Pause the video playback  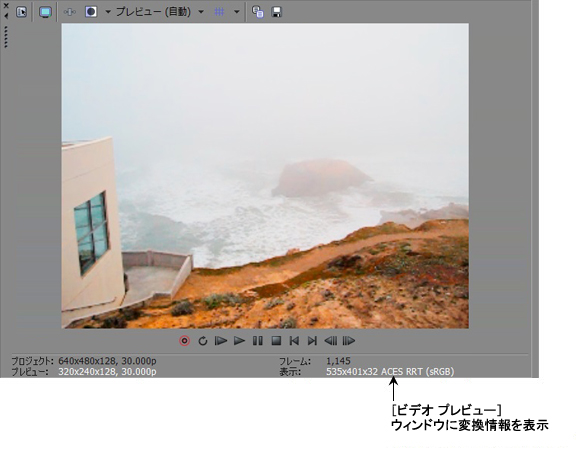pos(258,341)
